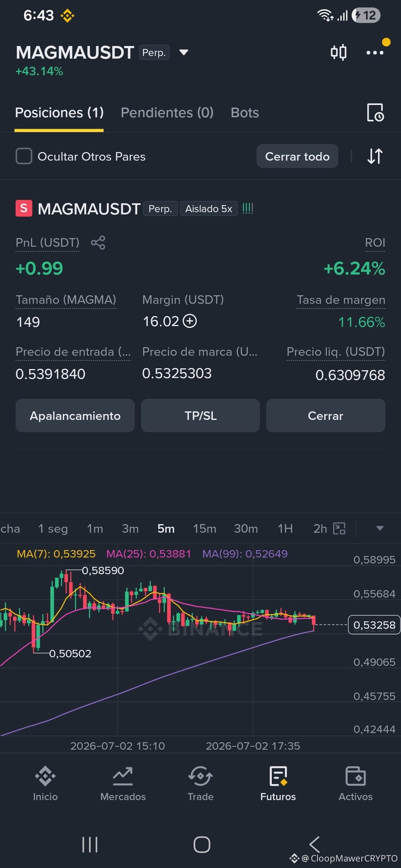
Task: Select the 5m chart interval
Action: (166, 528)
